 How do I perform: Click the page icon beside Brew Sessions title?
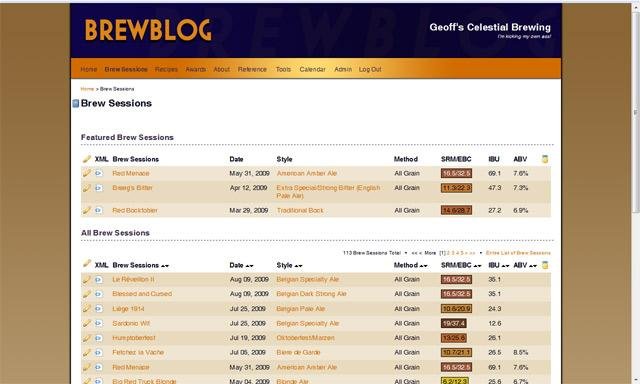[76, 103]
